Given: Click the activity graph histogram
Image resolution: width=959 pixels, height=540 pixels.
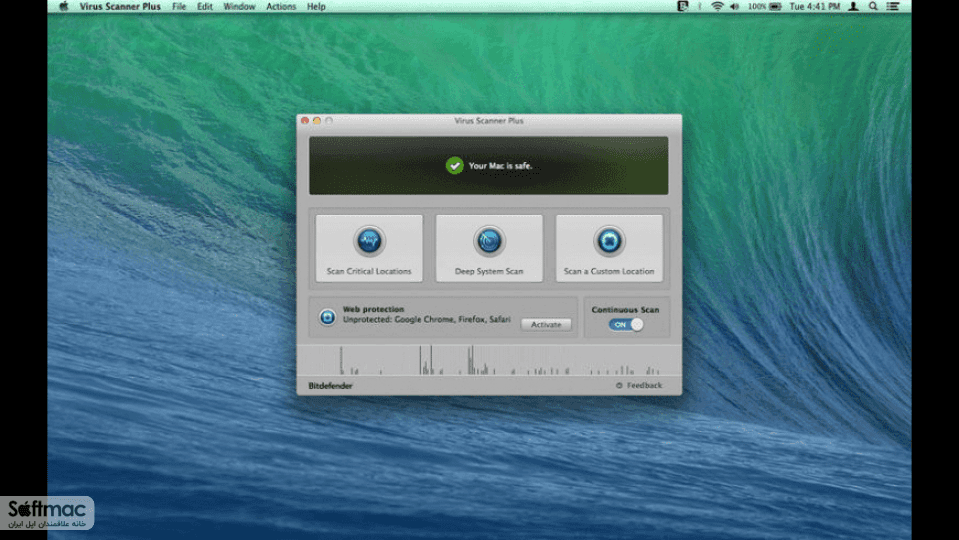Looking at the screenshot, I should click(489, 360).
